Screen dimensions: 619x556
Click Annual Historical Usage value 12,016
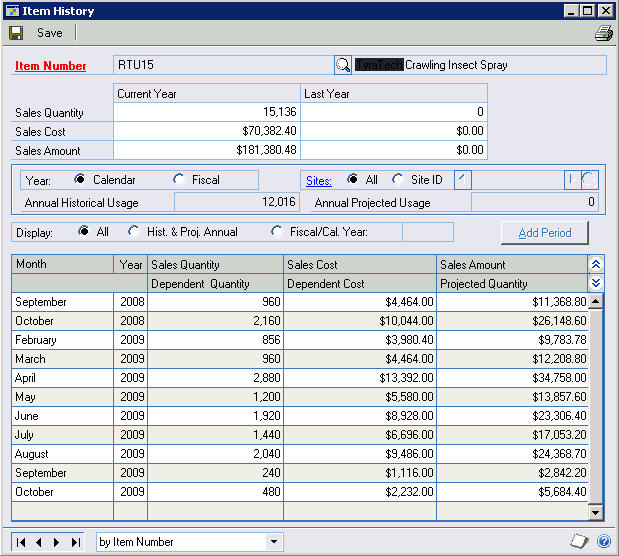tap(237, 202)
